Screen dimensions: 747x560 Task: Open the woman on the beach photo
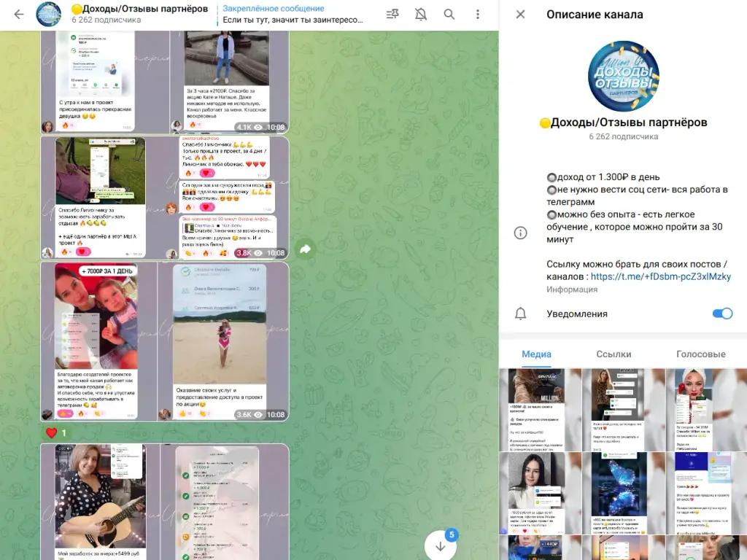[223, 341]
